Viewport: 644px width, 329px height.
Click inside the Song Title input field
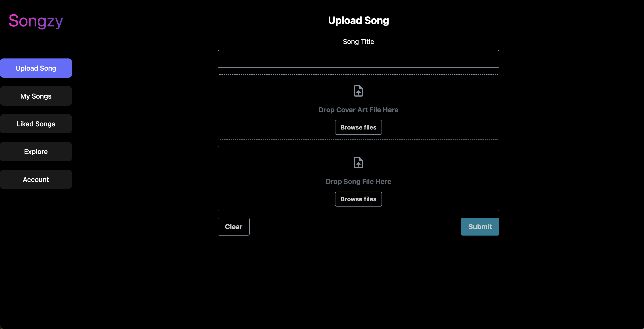click(358, 58)
